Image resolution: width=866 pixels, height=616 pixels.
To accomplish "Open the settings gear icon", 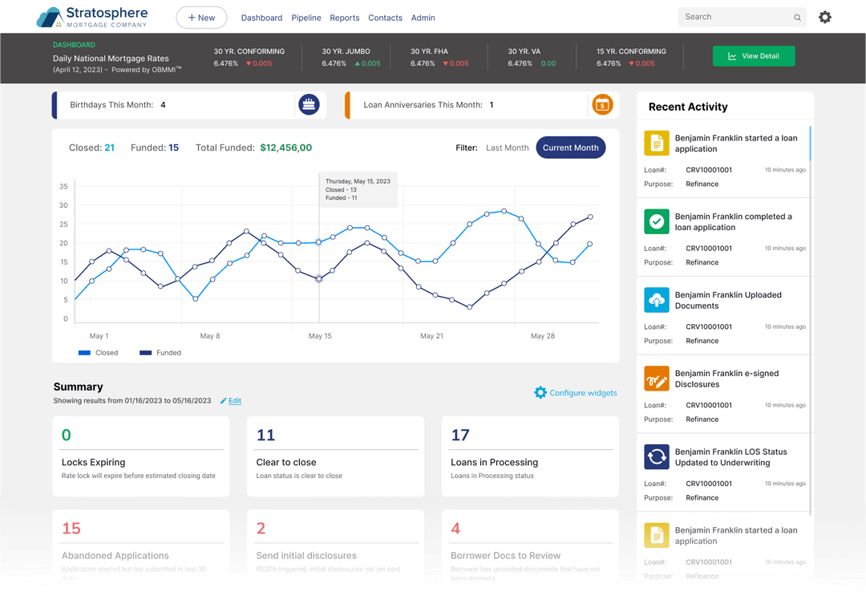I will point(825,16).
